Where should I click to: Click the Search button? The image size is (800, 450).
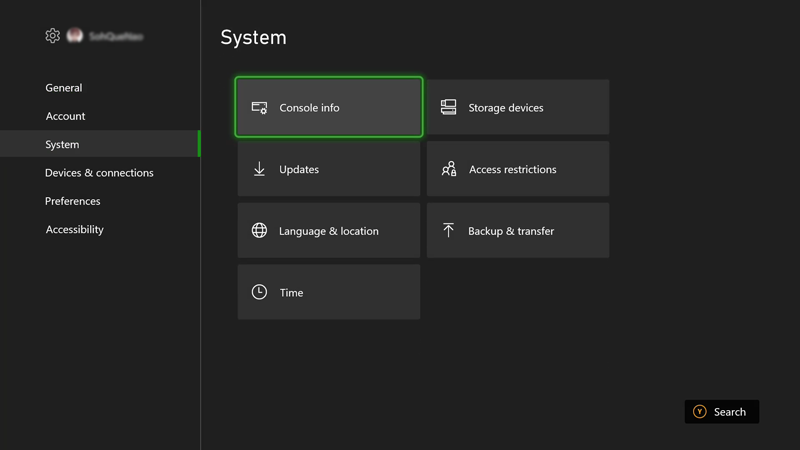tap(721, 412)
